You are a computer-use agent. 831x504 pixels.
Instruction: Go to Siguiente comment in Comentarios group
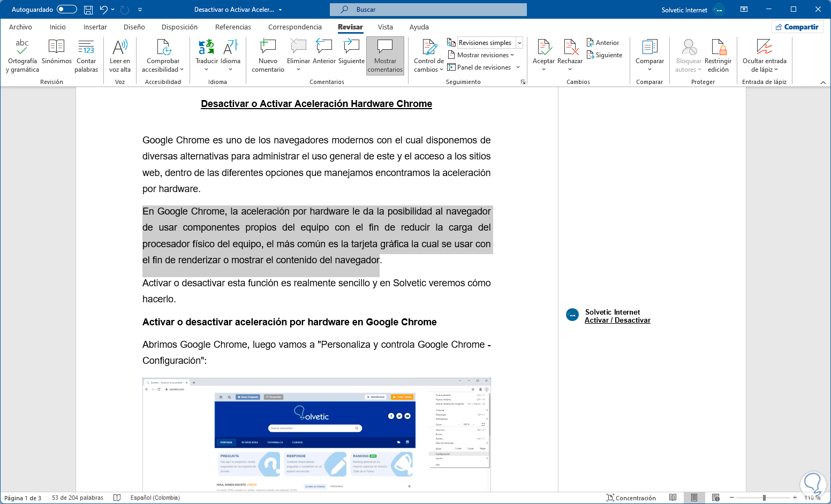point(351,52)
